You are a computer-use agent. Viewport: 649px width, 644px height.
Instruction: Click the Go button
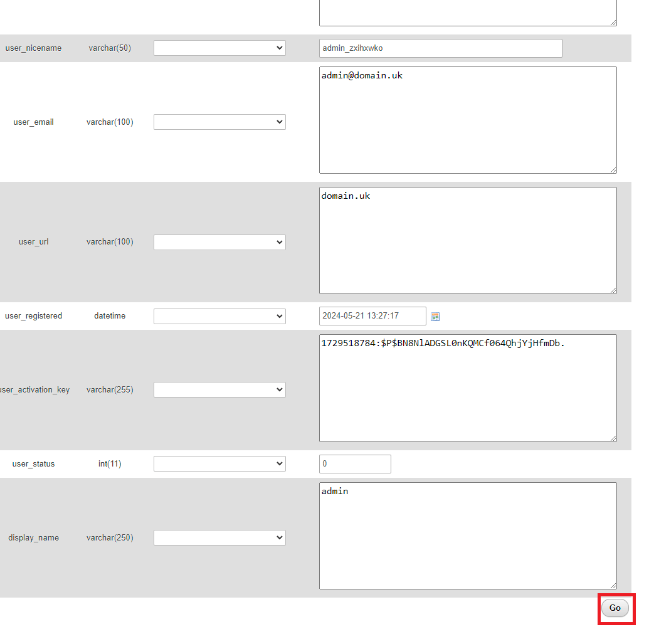click(615, 608)
